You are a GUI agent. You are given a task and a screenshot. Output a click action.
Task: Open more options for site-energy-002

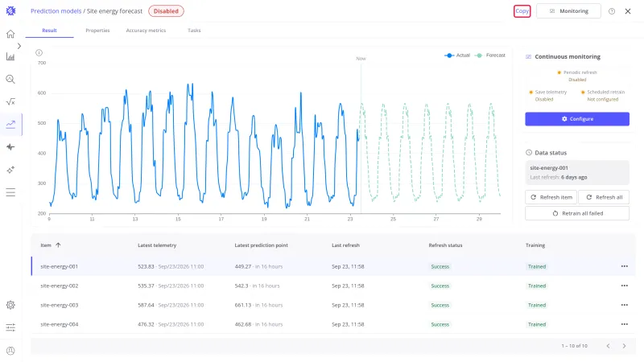625,286
